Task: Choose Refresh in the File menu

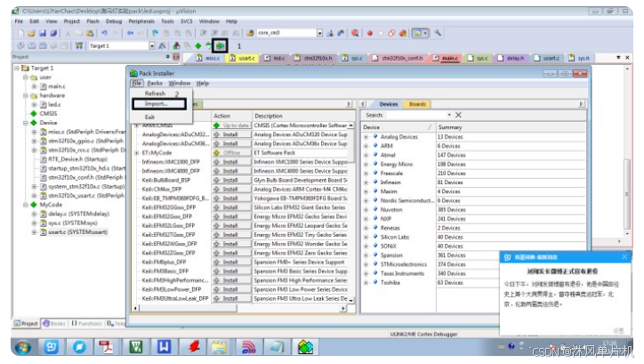Action: (x=156, y=93)
